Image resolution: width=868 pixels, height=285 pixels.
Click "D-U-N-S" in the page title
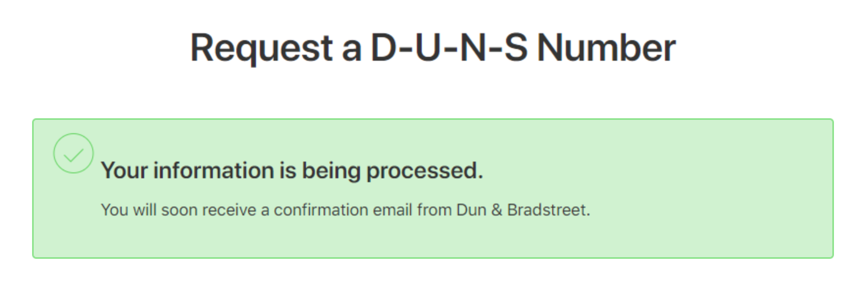[x=449, y=48]
